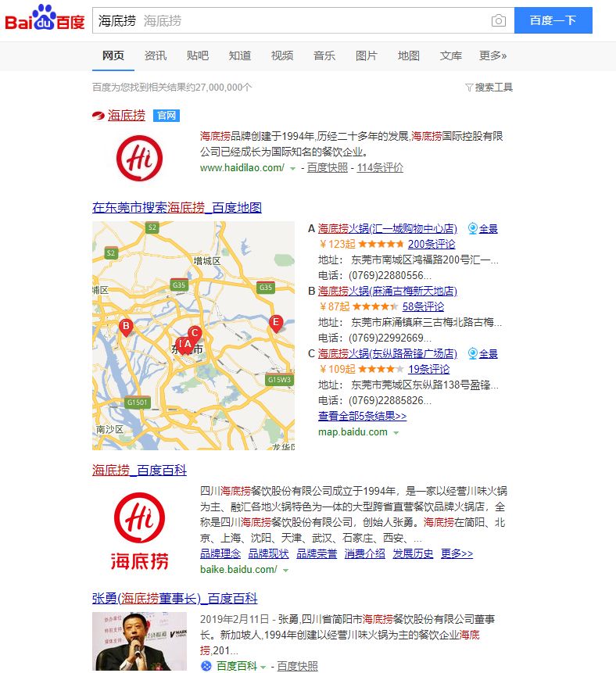The width and height of the screenshot is (616, 673).
Task: Open 58条评论 reviews link
Action: [x=423, y=306]
